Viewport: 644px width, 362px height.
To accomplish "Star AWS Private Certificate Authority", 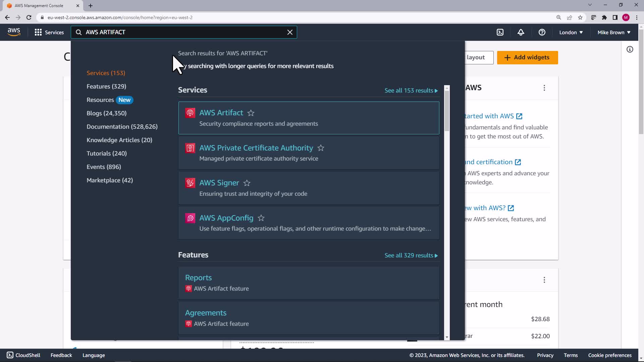I will [321, 148].
